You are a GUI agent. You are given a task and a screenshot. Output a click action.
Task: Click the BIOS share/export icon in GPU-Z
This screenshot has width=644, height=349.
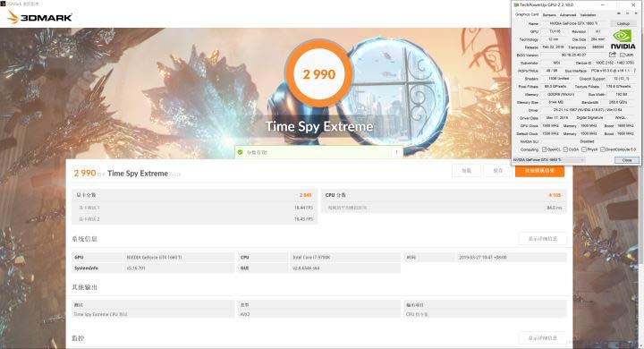pyautogui.click(x=613, y=55)
